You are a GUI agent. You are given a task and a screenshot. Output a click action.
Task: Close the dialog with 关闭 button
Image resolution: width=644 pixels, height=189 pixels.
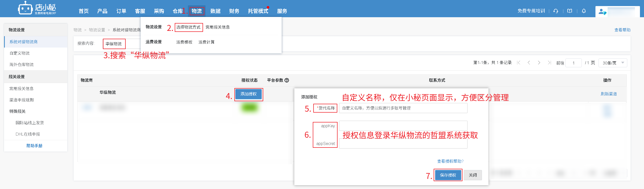(473, 175)
